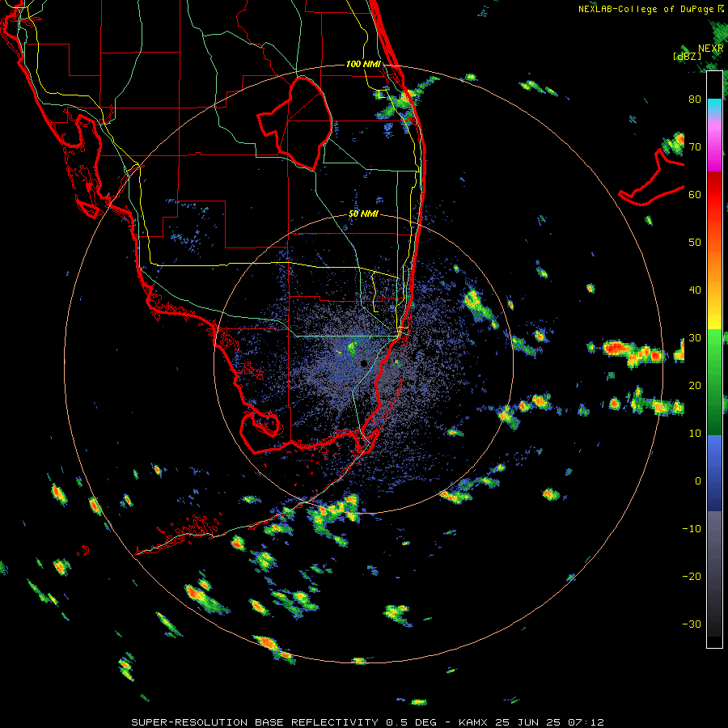Click the 70 value on the dBZ scale

point(695,147)
